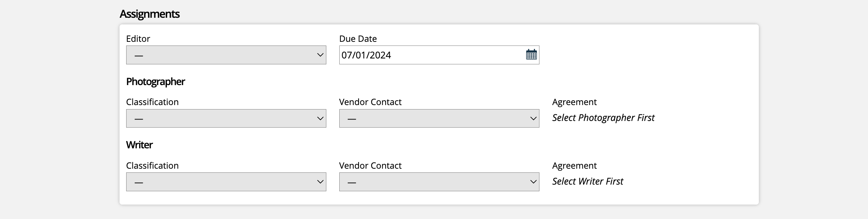Expand the Photographer Vendor Contact dropdown
This screenshot has width=868, height=219.
[x=439, y=118]
